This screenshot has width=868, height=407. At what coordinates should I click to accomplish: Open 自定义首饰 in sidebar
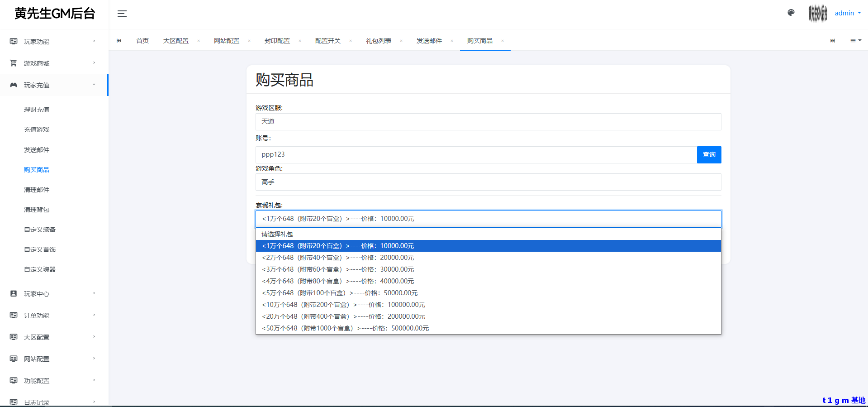click(40, 249)
